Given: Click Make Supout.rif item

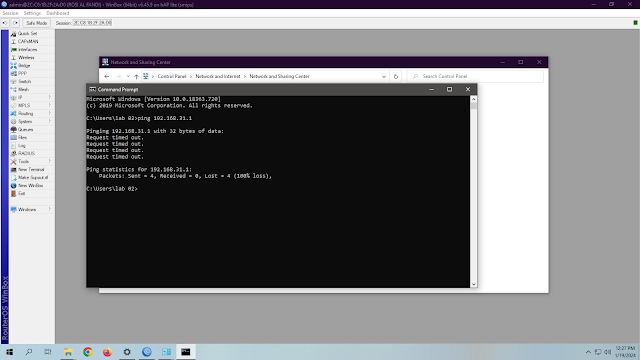Looking at the screenshot, I should (32, 178).
